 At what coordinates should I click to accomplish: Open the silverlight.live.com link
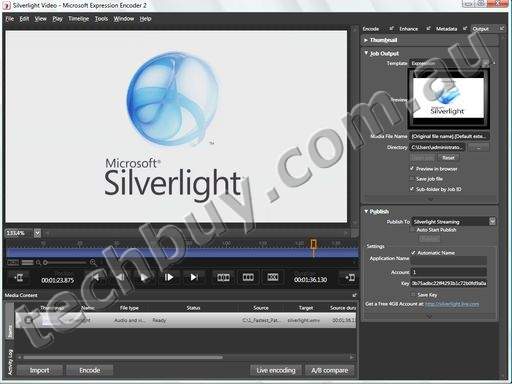pyautogui.click(x=452, y=304)
